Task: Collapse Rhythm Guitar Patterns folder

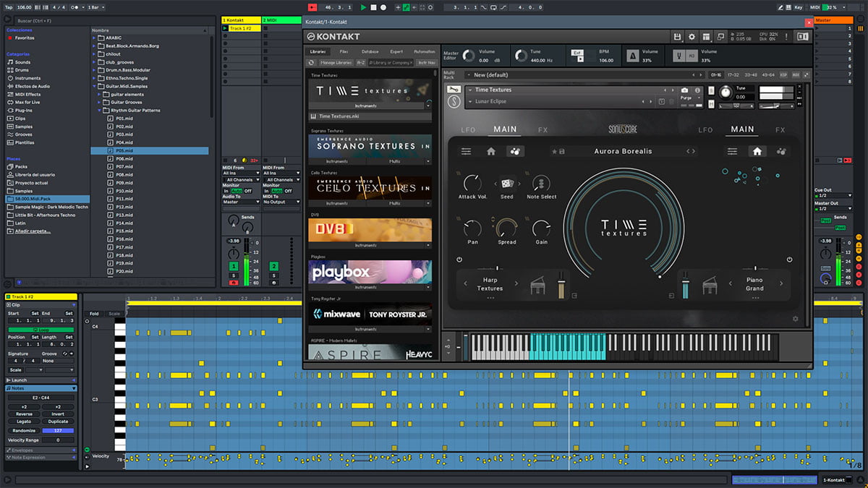Action: pyautogui.click(x=101, y=111)
